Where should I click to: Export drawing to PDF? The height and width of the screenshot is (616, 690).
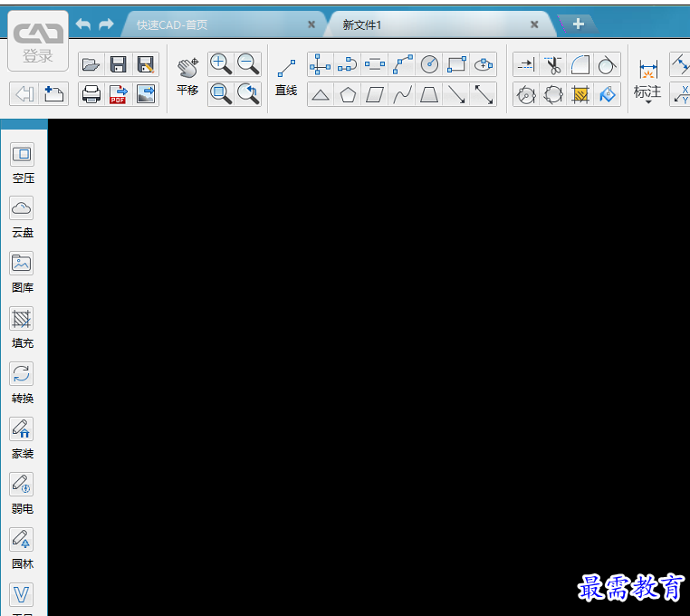[119, 94]
